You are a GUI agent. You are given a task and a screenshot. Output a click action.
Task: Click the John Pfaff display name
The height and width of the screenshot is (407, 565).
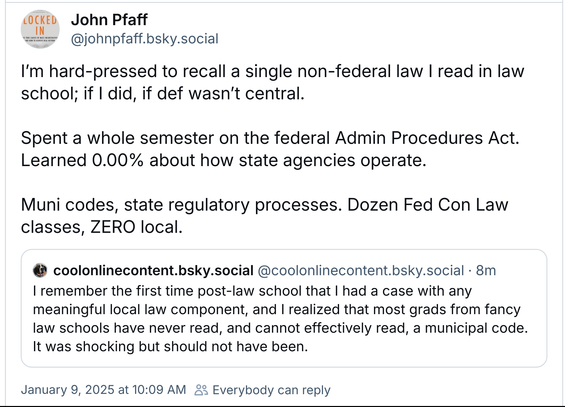pyautogui.click(x=109, y=20)
